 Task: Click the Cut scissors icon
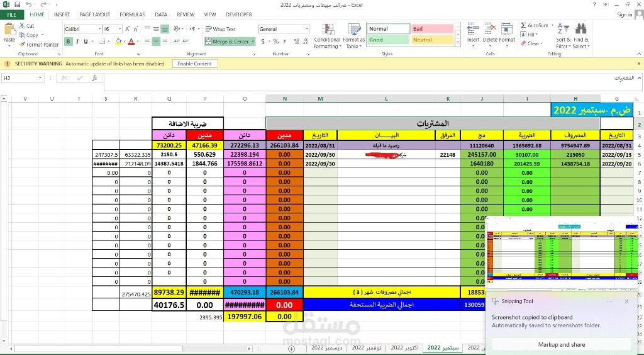click(x=22, y=25)
